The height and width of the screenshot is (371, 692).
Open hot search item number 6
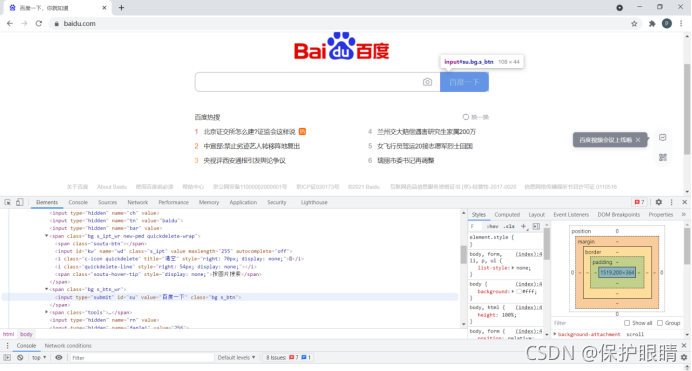click(406, 161)
